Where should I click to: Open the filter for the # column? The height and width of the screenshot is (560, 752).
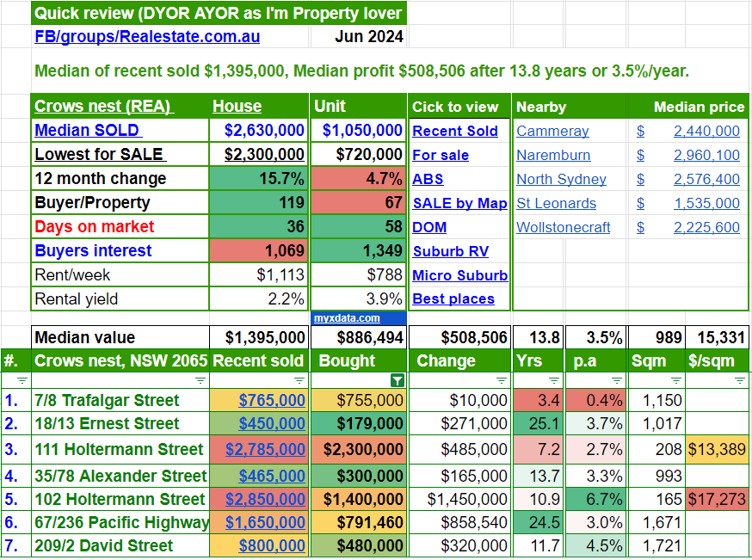pos(22,380)
